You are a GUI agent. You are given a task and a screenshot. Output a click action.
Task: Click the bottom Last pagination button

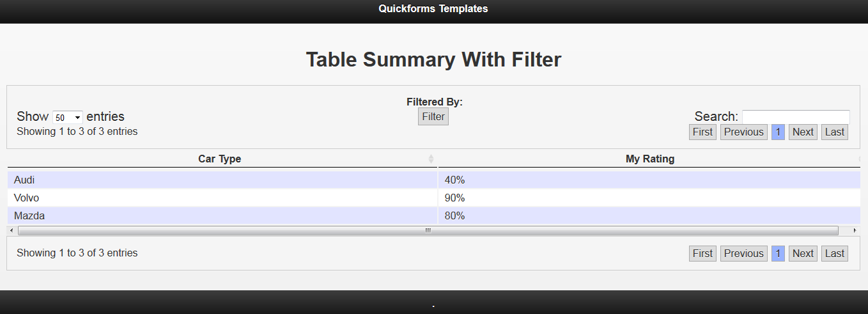point(835,253)
